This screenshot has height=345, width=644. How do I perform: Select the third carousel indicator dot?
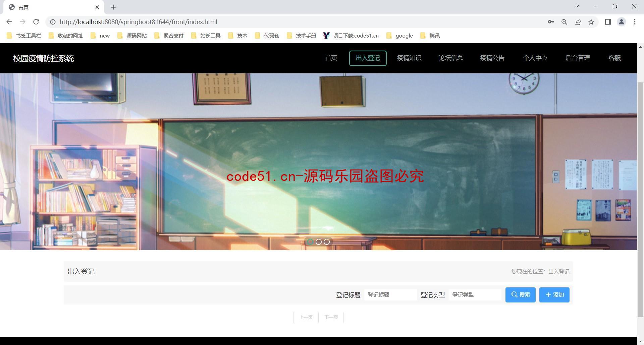327,242
